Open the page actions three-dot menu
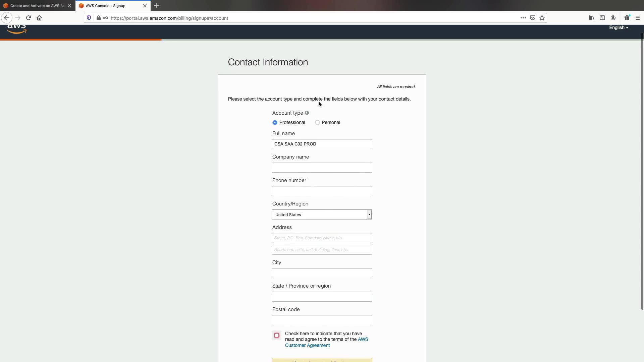The width and height of the screenshot is (644, 362). 523,18
